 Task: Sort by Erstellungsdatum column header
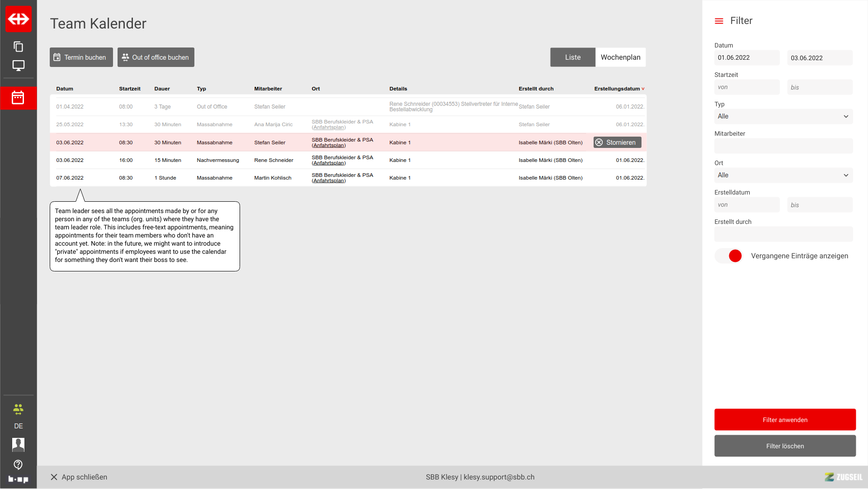click(618, 89)
